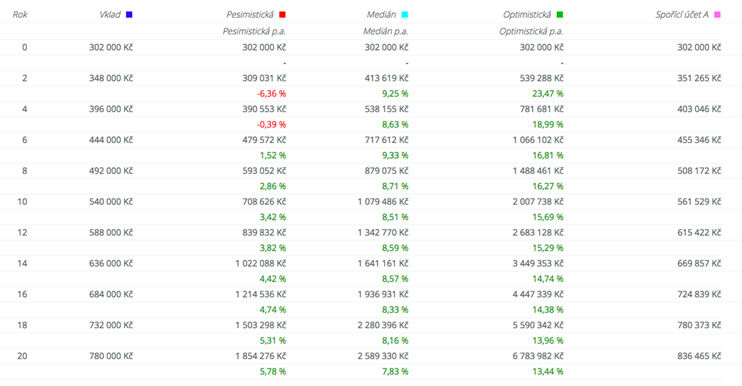The width and height of the screenshot is (742, 386).
Task: Click the 836 465 Kč savings value
Action: (x=699, y=356)
